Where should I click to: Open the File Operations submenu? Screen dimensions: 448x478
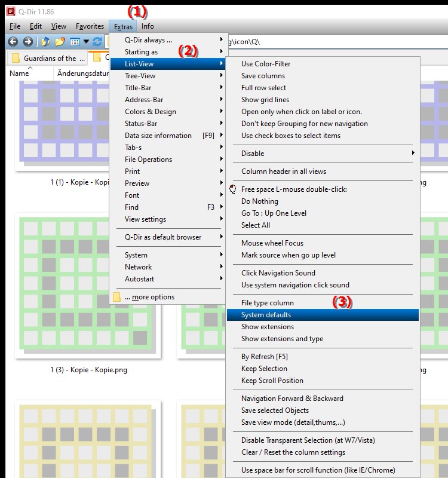pos(167,160)
